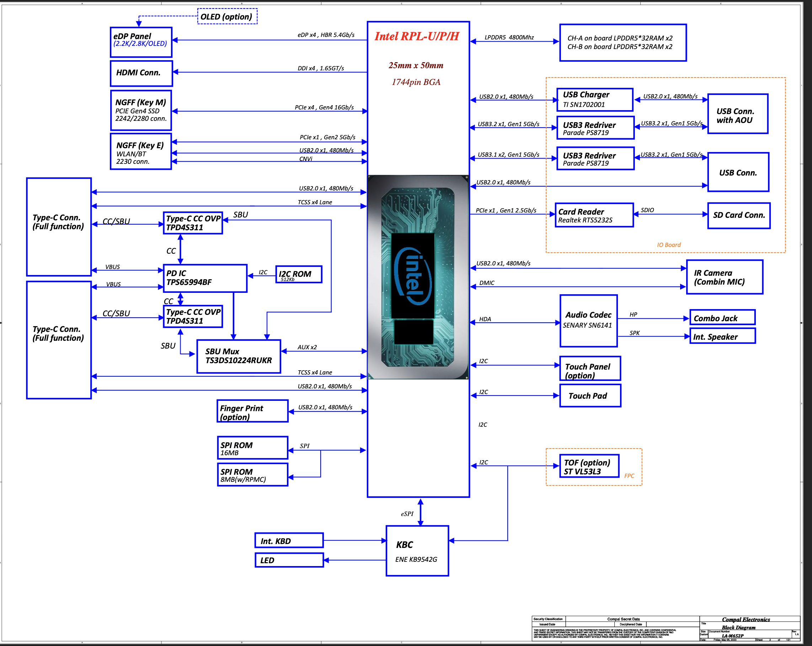
Task: Click the IO Board label
Action: [x=669, y=245]
